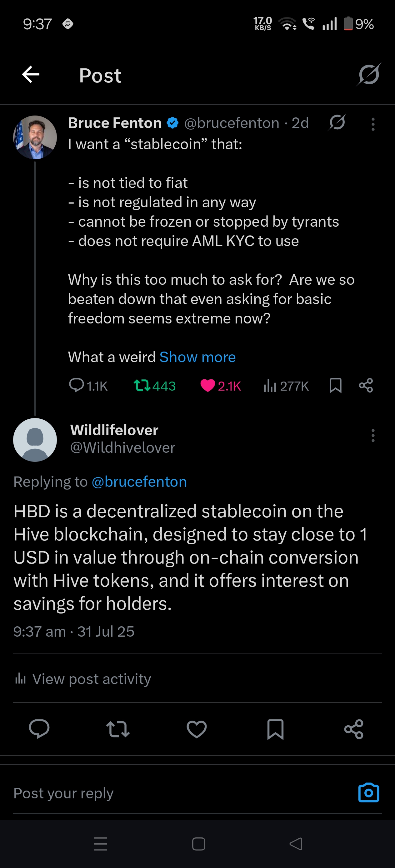Tap the reply icon under Wildlifelover's post

point(39,728)
